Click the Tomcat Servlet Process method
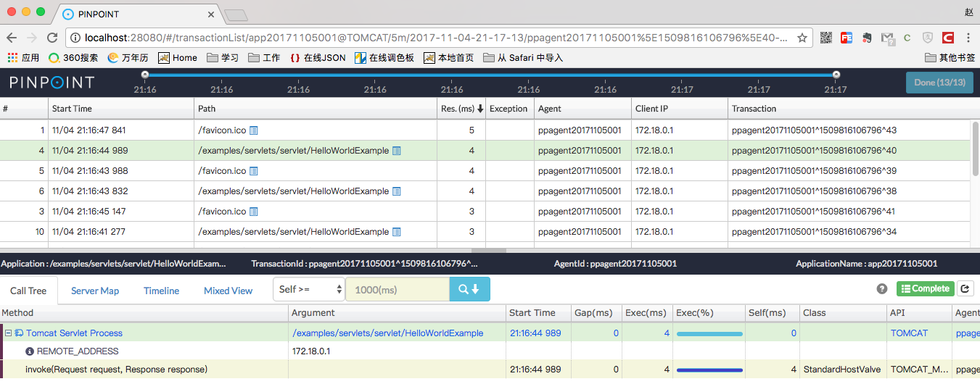This screenshot has height=392, width=980. [x=74, y=333]
